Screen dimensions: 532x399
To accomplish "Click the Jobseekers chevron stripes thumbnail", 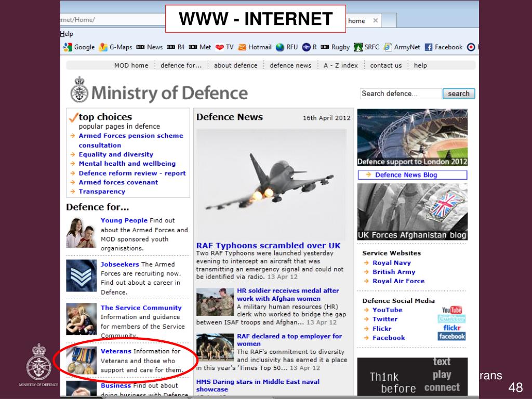I will [81, 275].
